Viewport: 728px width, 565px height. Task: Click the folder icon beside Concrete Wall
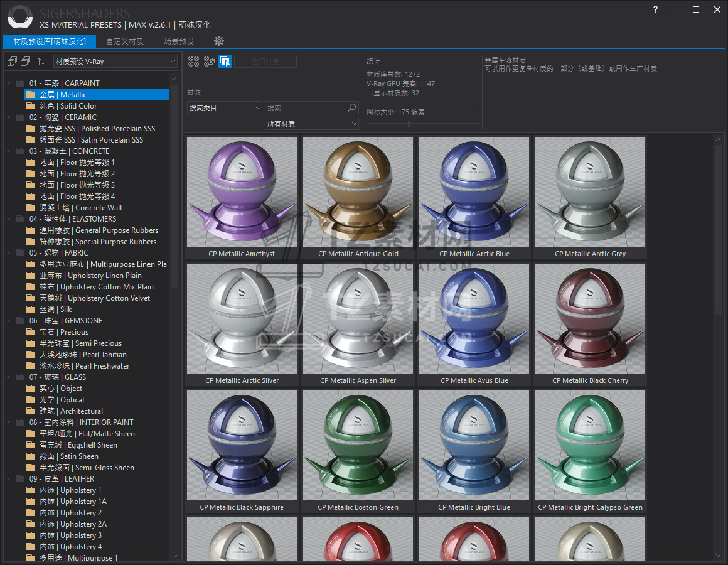tap(31, 208)
